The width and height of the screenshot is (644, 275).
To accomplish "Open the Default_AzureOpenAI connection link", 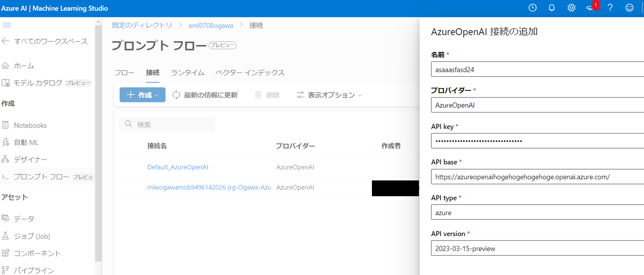I will pyautogui.click(x=178, y=167).
